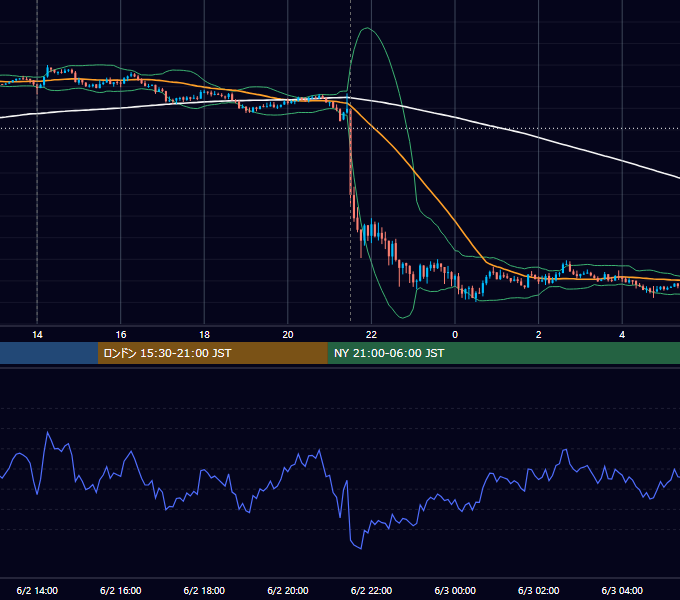Click hour label 22 on price chart axis
This screenshot has height=600, width=680.
click(371, 335)
